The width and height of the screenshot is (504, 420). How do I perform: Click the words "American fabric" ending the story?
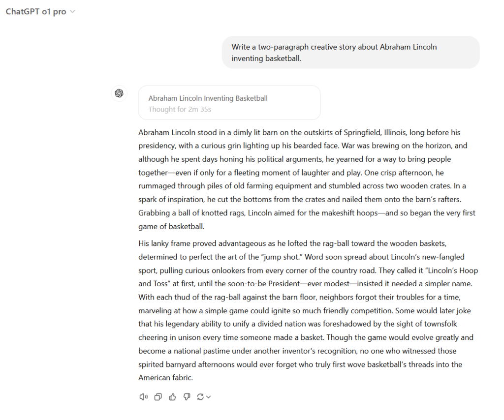165,378
